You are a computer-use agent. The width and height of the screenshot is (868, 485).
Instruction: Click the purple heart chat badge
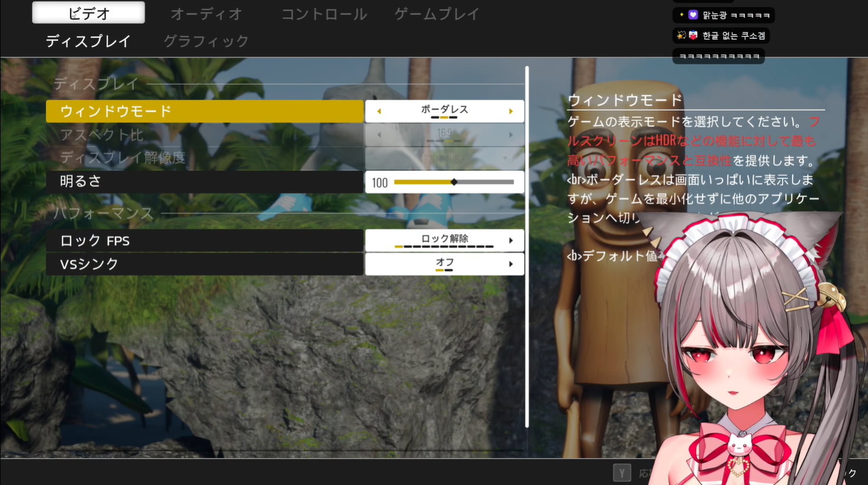pyautogui.click(x=693, y=15)
